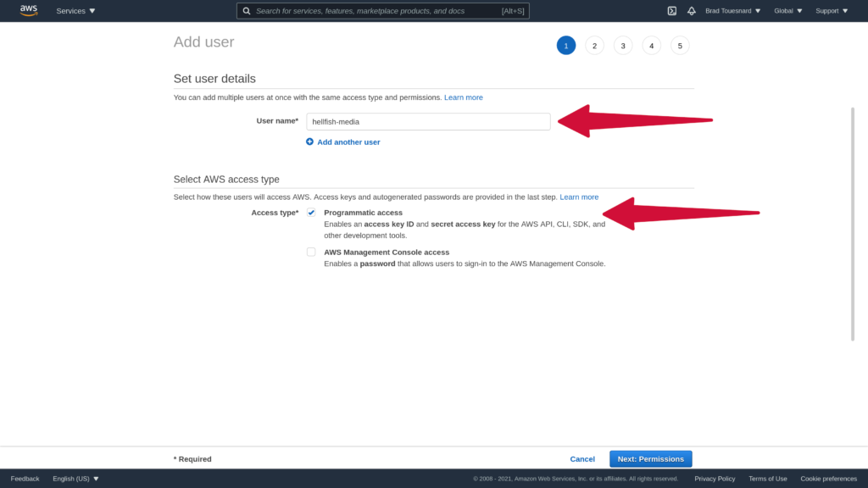Click the AWS home logo
This screenshot has height=488, width=868.
point(26,10)
